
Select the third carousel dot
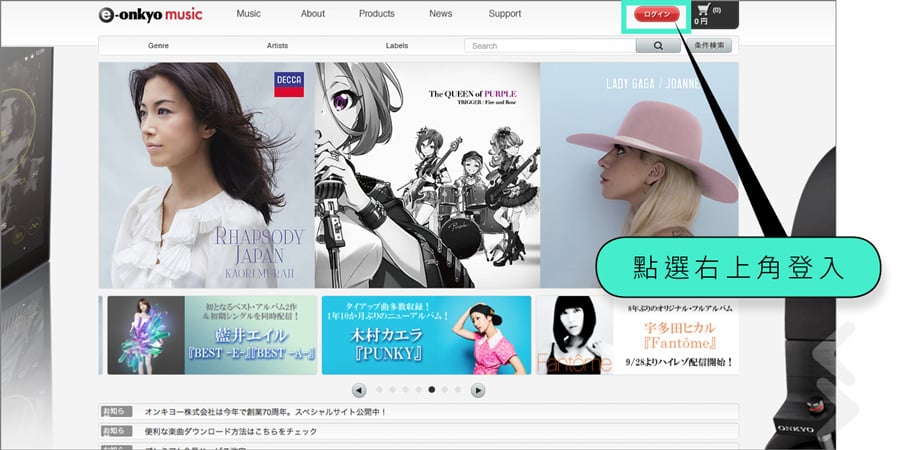coord(405,390)
